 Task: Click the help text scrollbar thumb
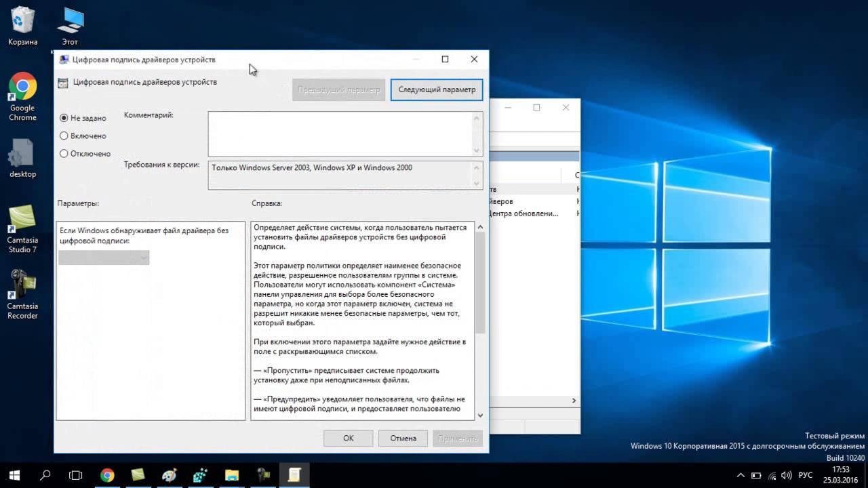click(x=480, y=283)
